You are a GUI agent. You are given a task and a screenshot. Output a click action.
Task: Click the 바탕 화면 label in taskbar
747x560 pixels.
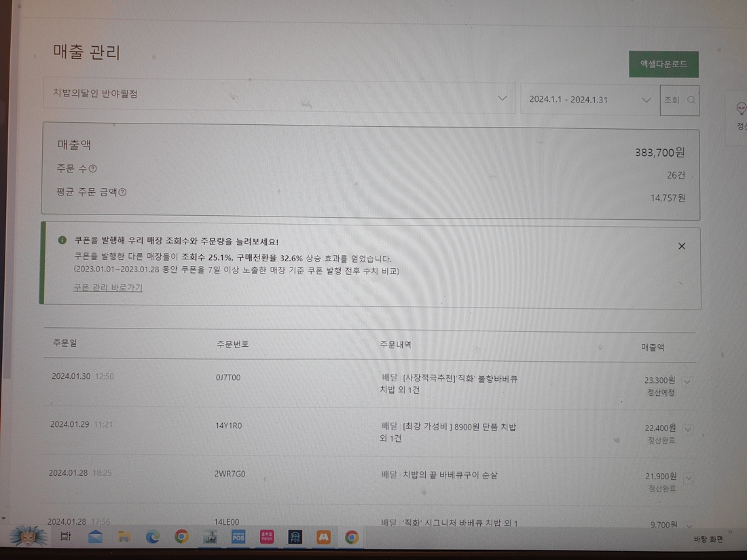point(708,539)
